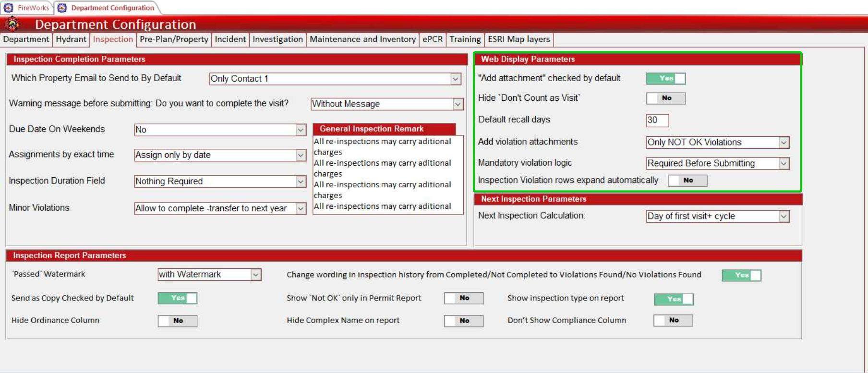Switch to the Hydrant tab

pyautogui.click(x=71, y=39)
